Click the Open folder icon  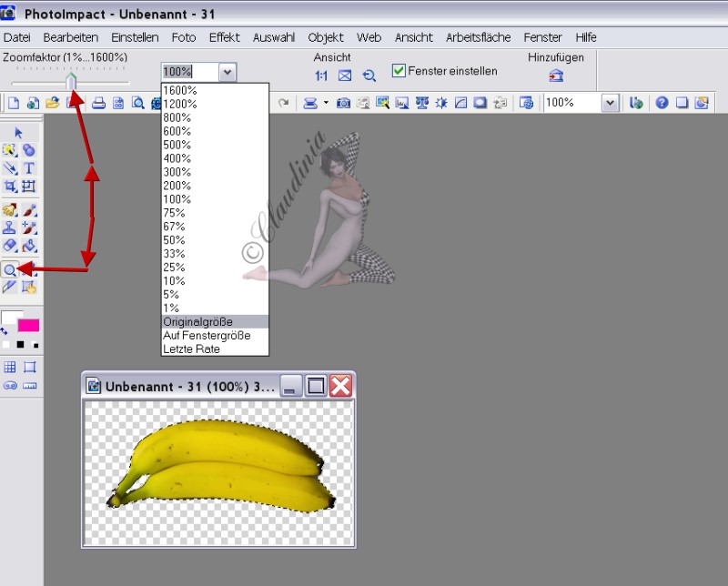point(53,103)
